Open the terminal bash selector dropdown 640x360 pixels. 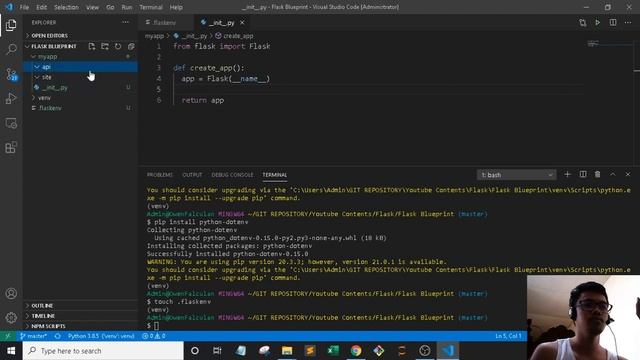(516, 175)
